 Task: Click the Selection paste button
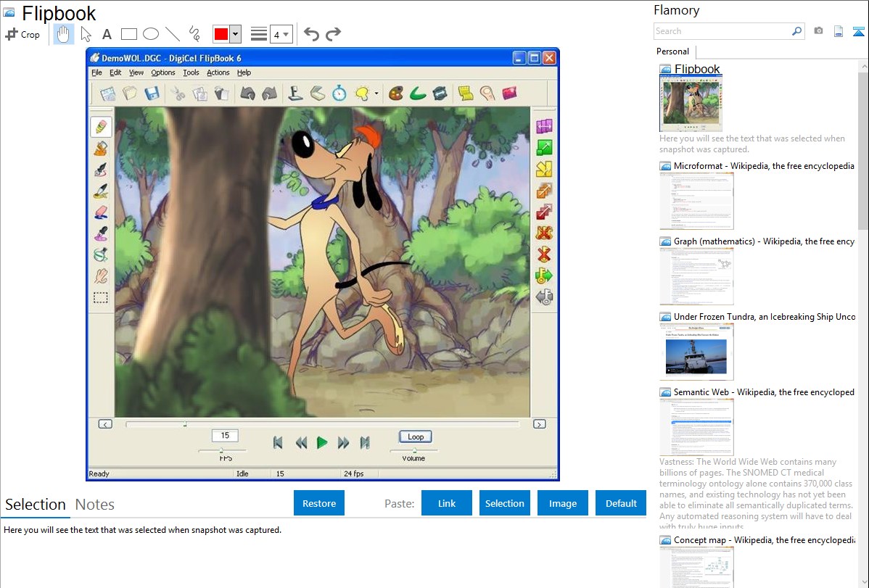point(504,503)
